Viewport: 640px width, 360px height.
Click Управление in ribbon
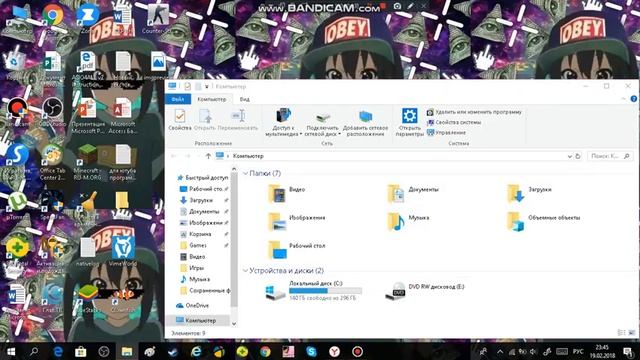tap(447, 132)
